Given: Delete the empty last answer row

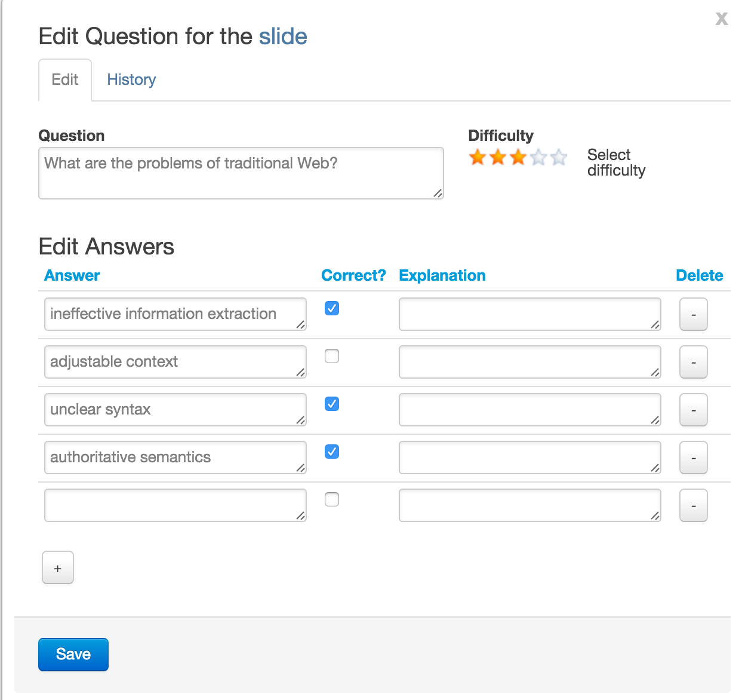Looking at the screenshot, I should [x=694, y=505].
